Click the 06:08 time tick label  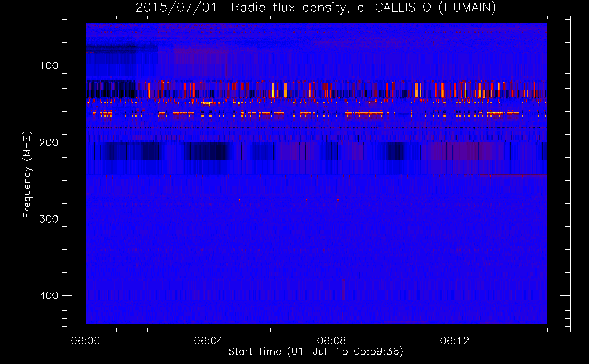point(332,341)
